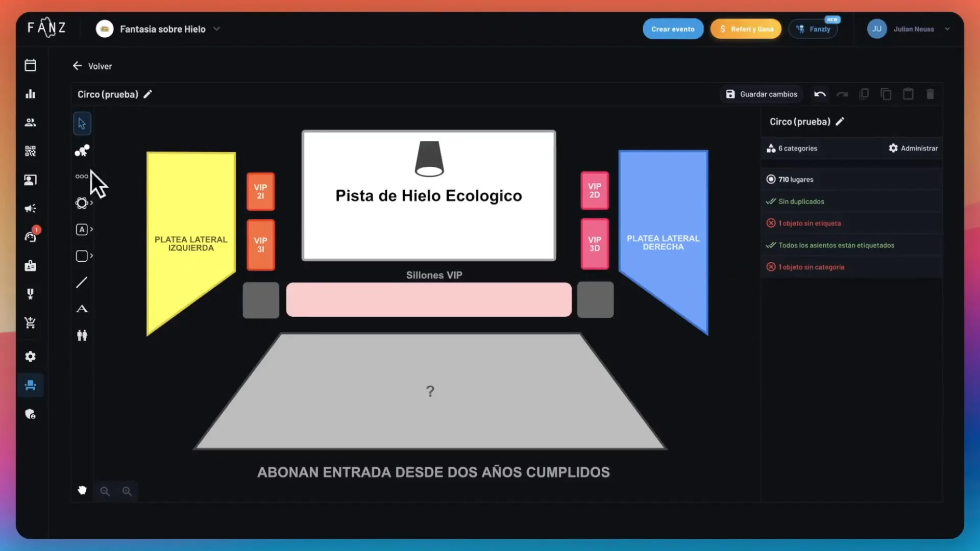The height and width of the screenshot is (551, 980).
Task: Activate the hand pan tool
Action: (82, 491)
